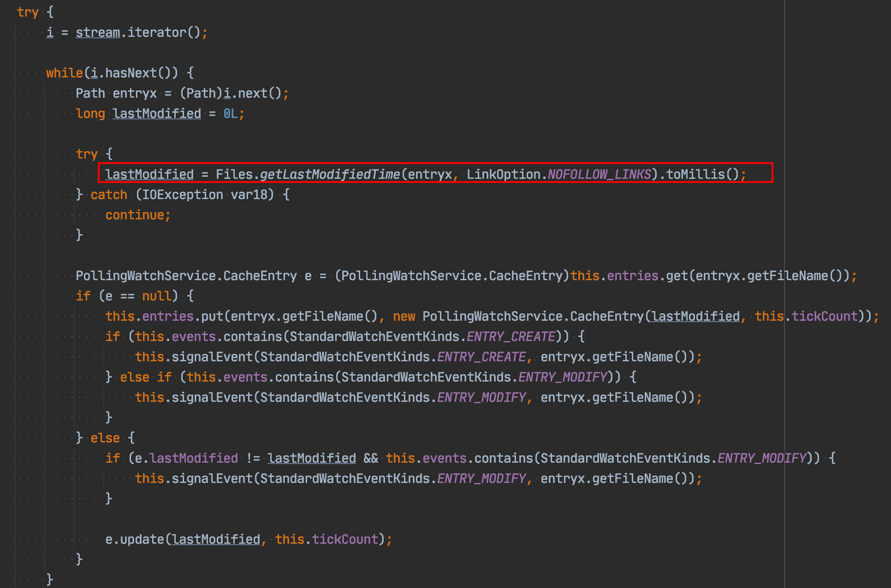Click the continue statement
Image resolution: width=891 pixels, height=588 pixels.
coord(135,215)
